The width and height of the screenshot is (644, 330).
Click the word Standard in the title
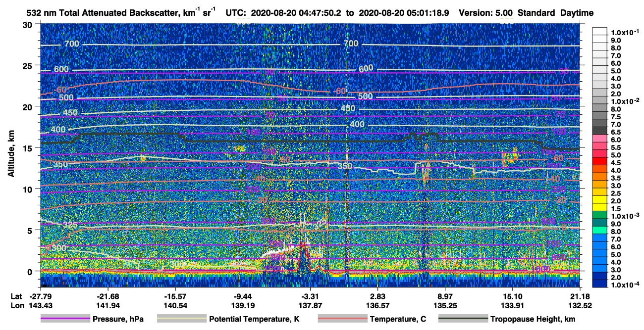(537, 13)
